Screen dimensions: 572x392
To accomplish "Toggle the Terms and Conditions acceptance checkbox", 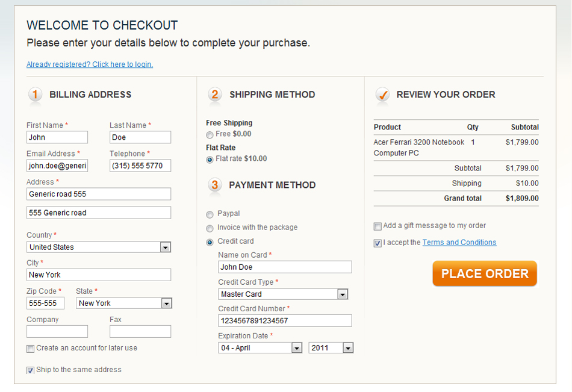I will pos(378,243).
